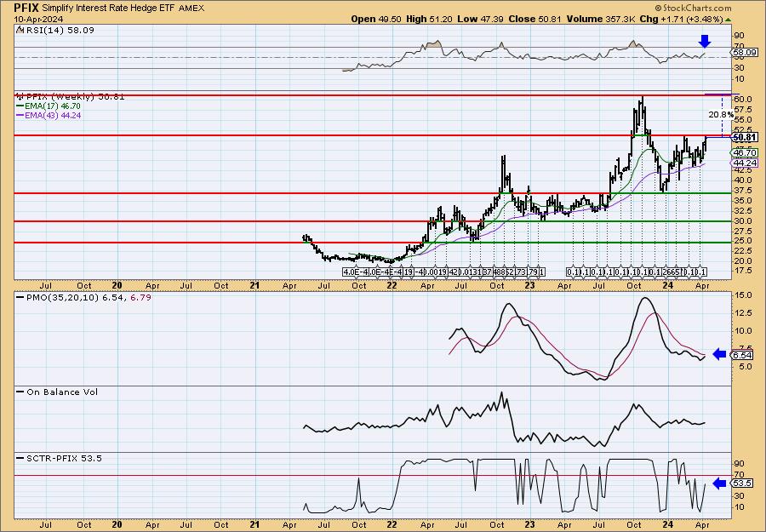
Task: Click the PMO signal value 6.79
Action: coord(140,296)
